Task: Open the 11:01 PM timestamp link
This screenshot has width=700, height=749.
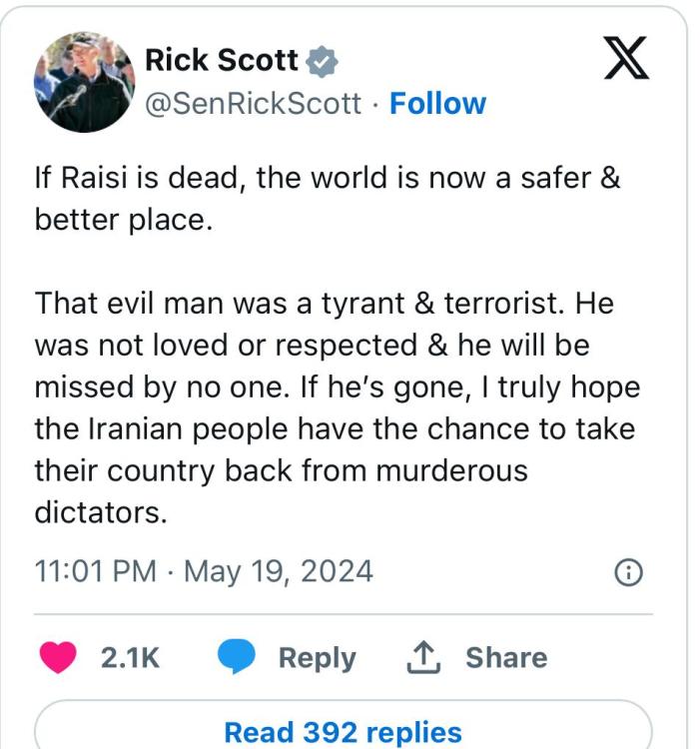Action: point(96,571)
